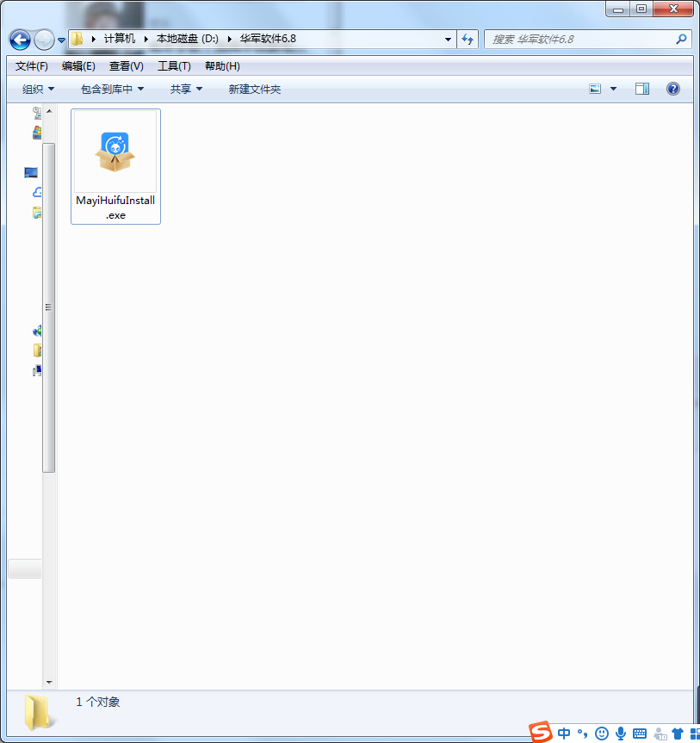Click the sidebar vertical scrollbar thumb
Viewport: 700px width, 743px height.
click(49, 307)
